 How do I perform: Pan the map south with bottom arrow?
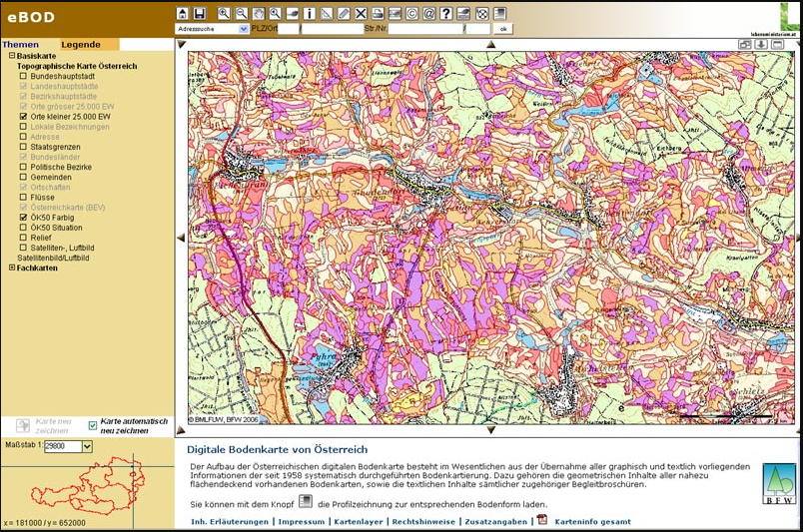point(491,430)
